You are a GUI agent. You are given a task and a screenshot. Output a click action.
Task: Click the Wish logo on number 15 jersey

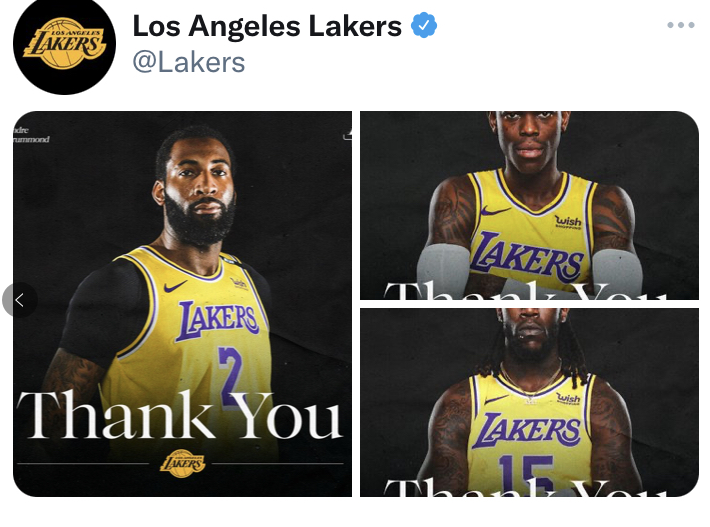pos(568,399)
